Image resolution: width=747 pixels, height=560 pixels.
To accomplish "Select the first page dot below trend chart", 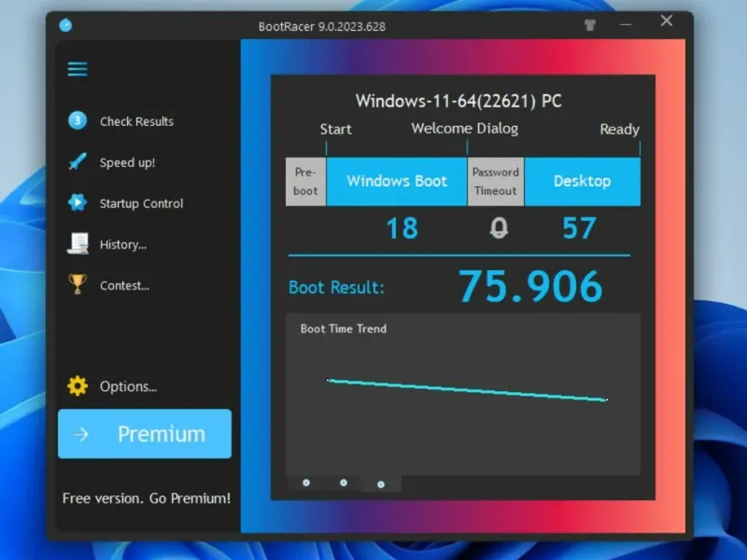I will [306, 483].
